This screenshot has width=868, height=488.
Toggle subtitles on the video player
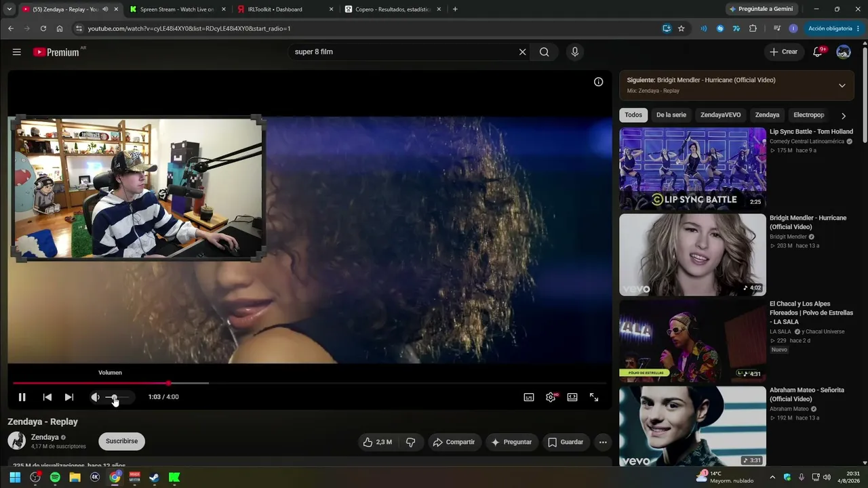[x=529, y=397]
